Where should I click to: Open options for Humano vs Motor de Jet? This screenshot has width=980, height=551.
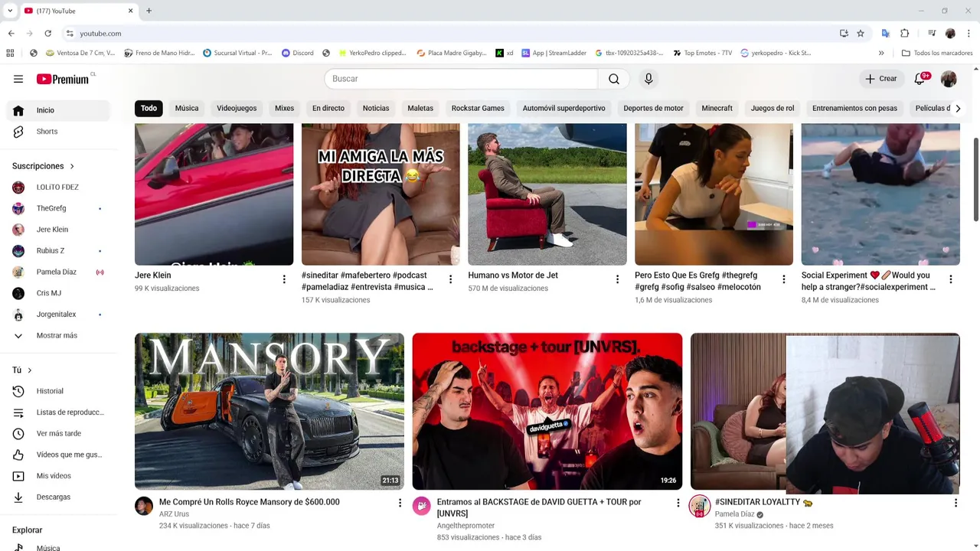617,279
